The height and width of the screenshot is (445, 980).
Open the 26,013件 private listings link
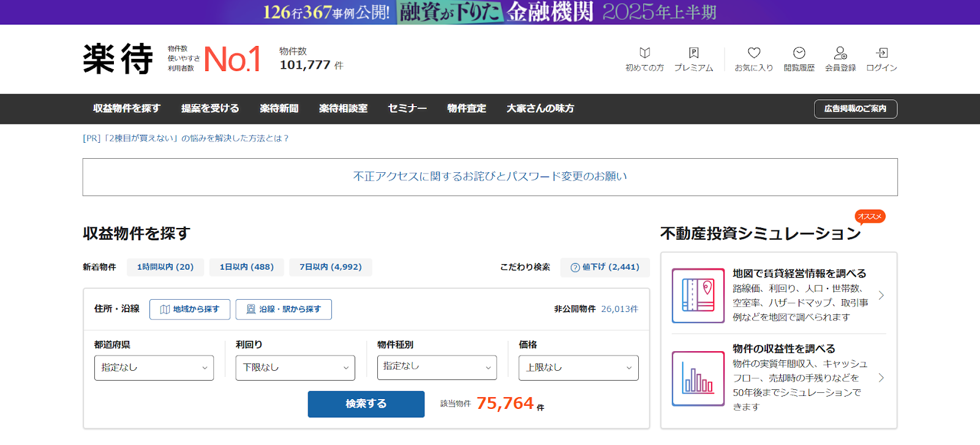[x=619, y=309]
